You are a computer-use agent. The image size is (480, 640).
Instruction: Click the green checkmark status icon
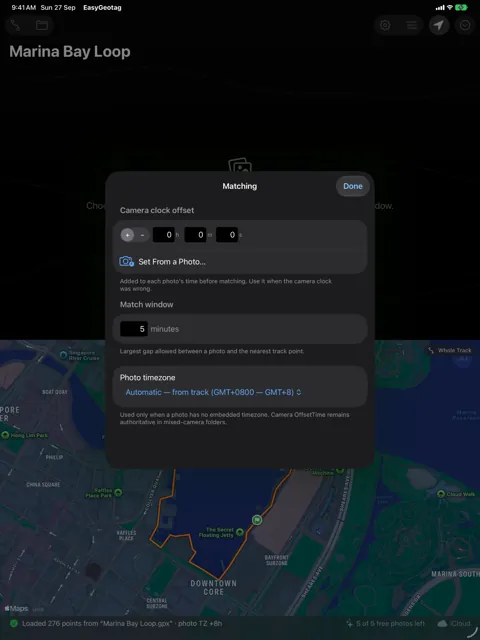pos(14,623)
